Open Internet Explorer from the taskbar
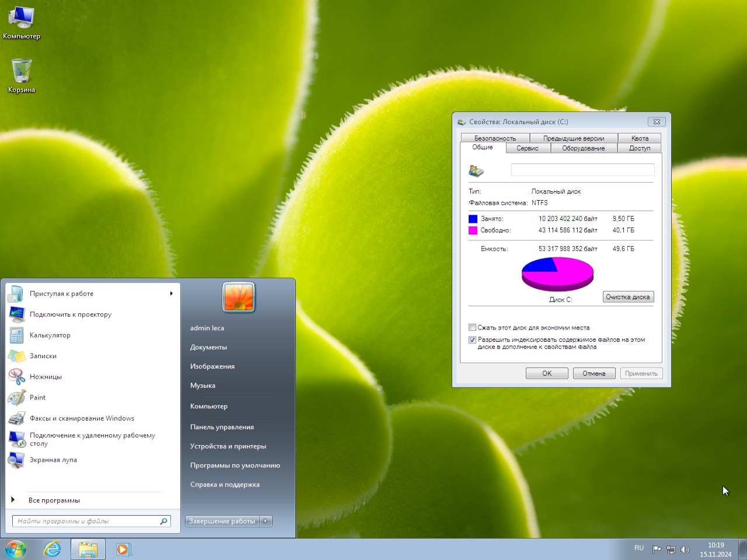This screenshot has width=747, height=560. 53,549
